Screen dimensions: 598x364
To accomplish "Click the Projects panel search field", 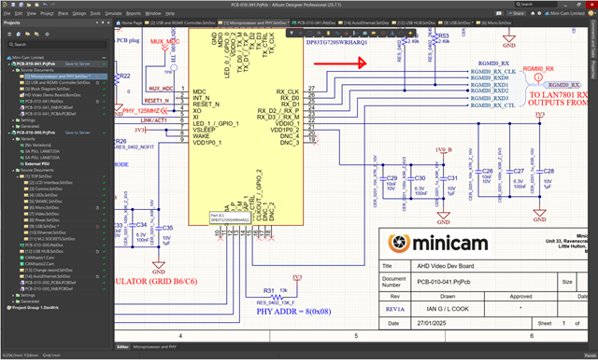I will pos(57,45).
